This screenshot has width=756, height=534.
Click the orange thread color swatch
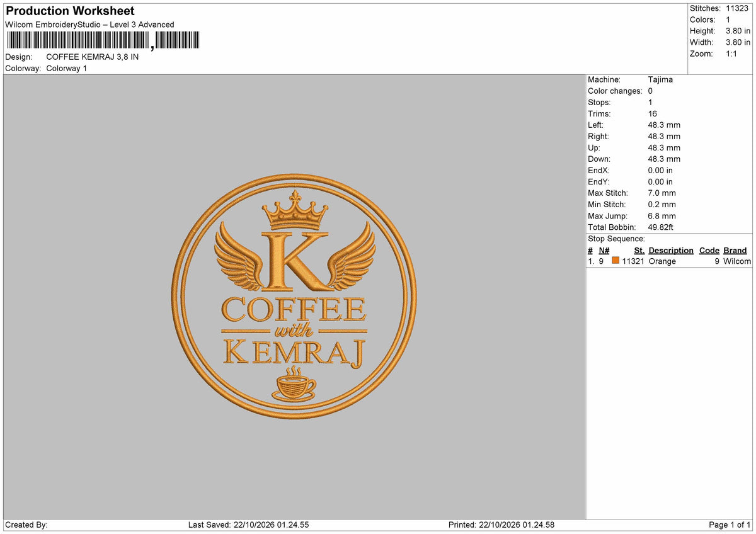[616, 261]
